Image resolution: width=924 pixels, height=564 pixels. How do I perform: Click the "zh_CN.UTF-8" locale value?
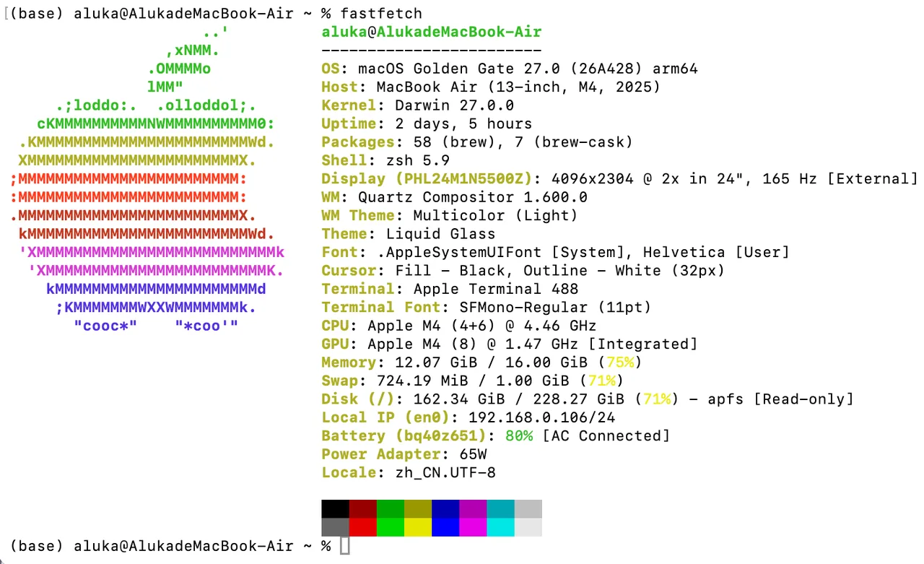click(x=445, y=473)
